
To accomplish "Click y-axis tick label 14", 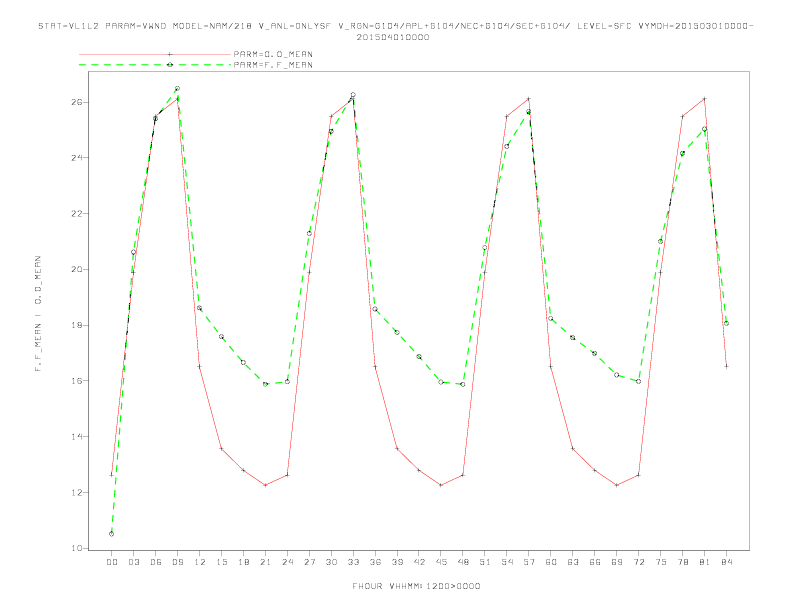I will tap(77, 436).
